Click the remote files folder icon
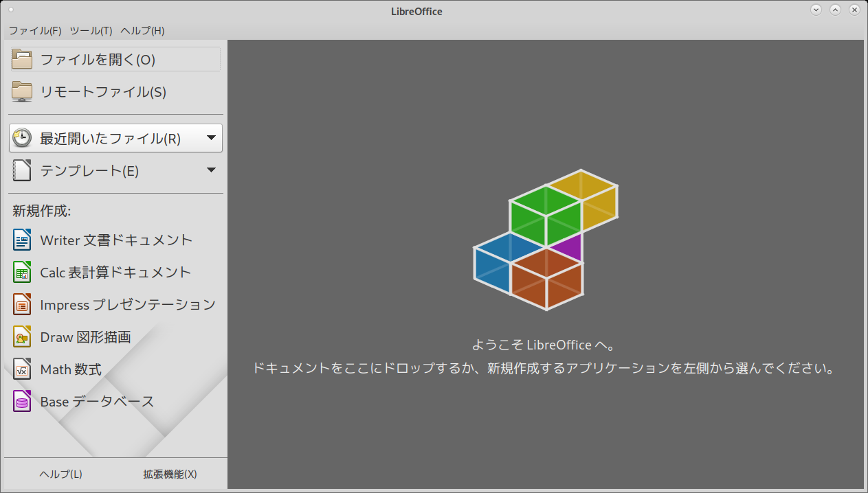This screenshot has height=493, width=868. click(x=22, y=91)
